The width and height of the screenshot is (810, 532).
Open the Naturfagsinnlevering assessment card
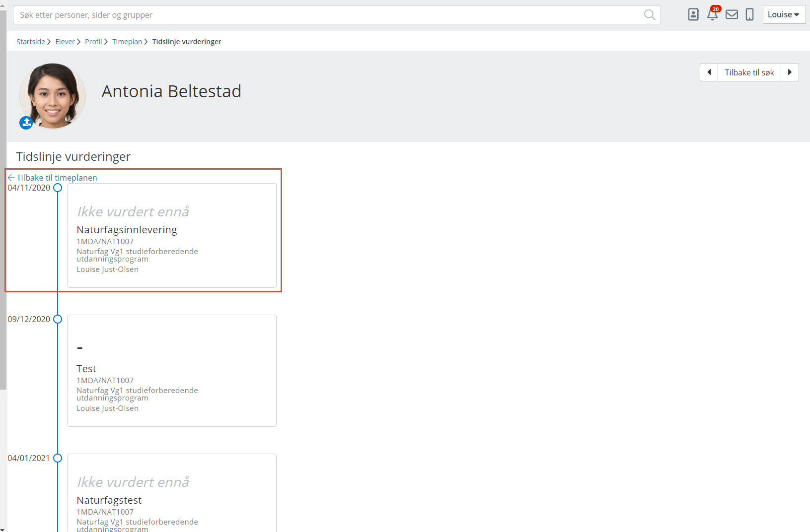click(171, 235)
